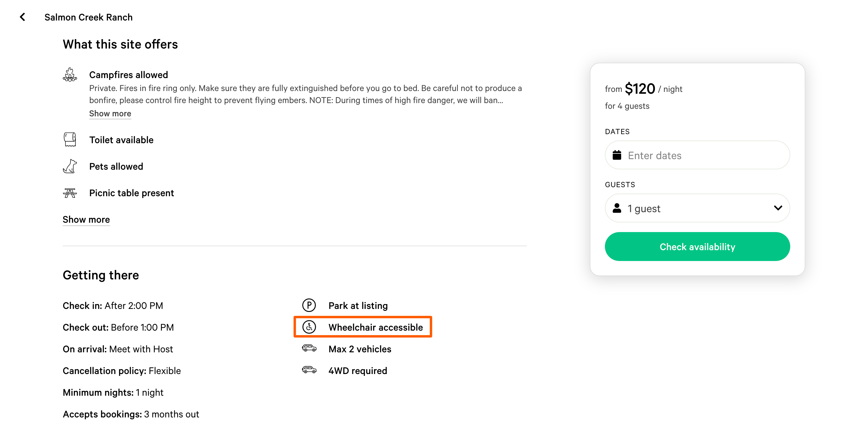Screen dimensions: 868x437
Task: Go back using the left chevron arrow
Action: (x=22, y=17)
